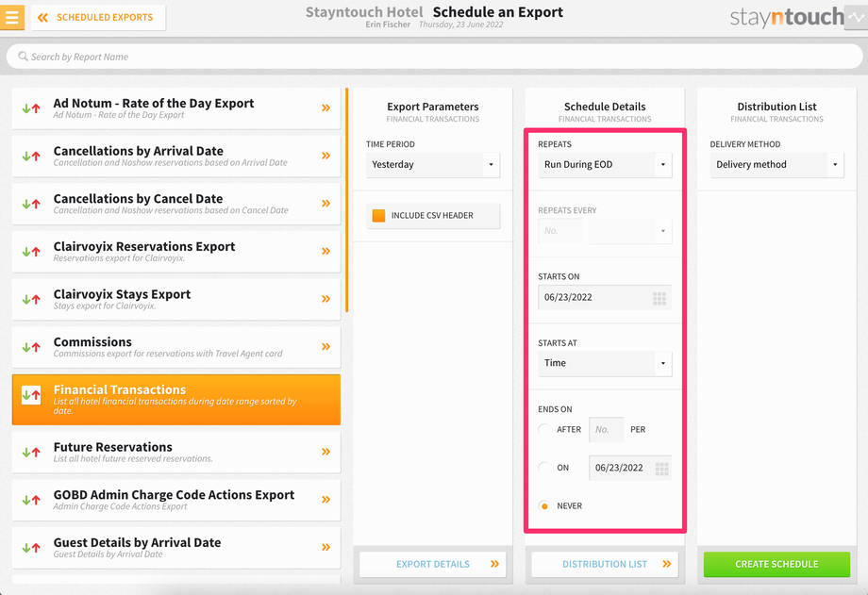Open Ad Notum row chevron arrow
Image resolution: width=868 pixels, height=595 pixels.
coord(326,107)
